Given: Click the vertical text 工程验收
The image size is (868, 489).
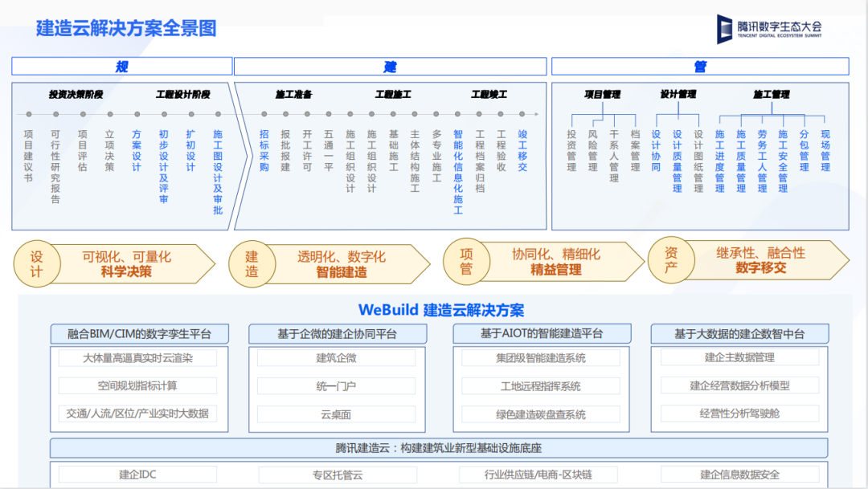Looking at the screenshot, I should point(501,150).
